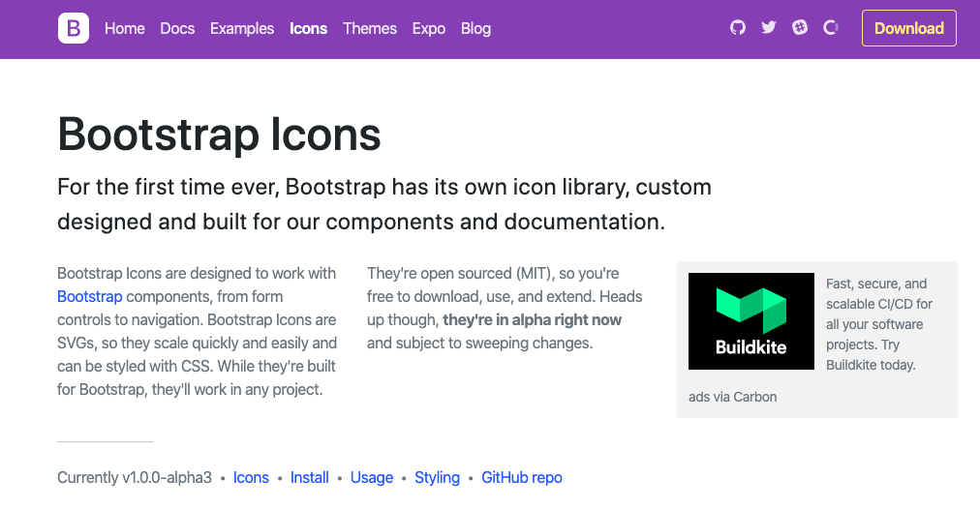Open the Examples nav item
This screenshot has height=510, width=980.
[242, 29]
